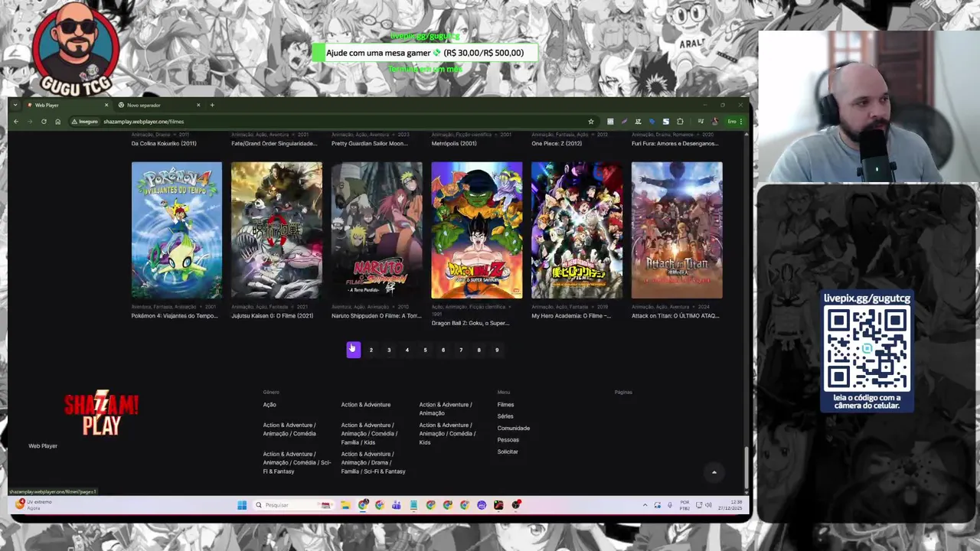Click 'Furi Fura: Amores e Desenganos' title
Screen dimensions: 980x551
coord(675,144)
